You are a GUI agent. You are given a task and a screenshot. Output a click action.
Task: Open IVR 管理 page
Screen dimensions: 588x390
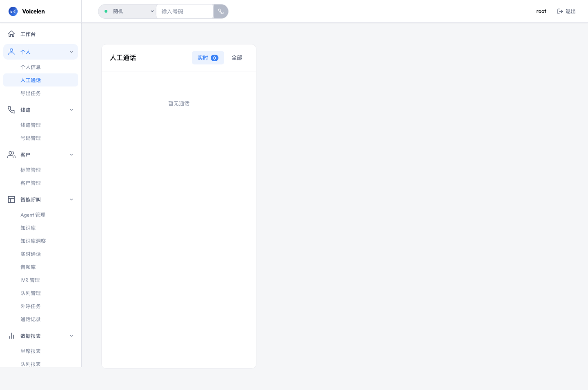[40, 280]
